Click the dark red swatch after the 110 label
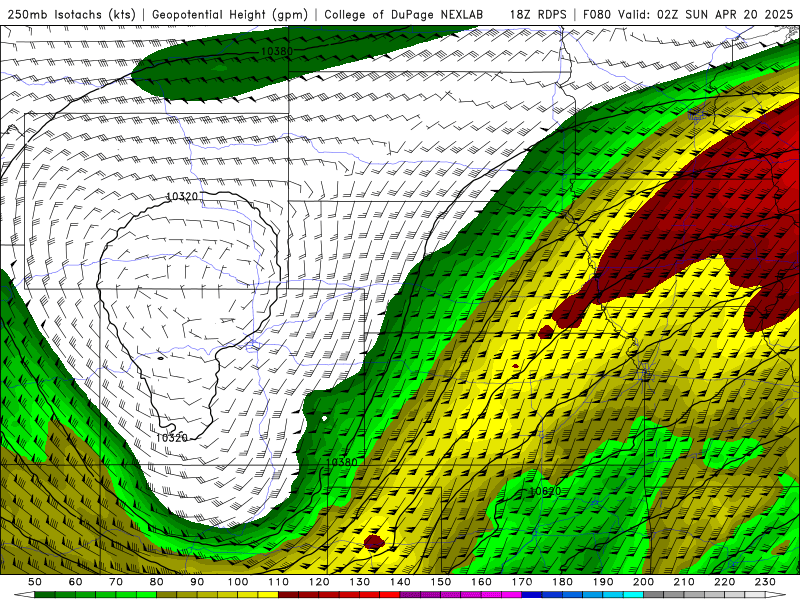This screenshot has width=800, height=600. click(x=288, y=595)
